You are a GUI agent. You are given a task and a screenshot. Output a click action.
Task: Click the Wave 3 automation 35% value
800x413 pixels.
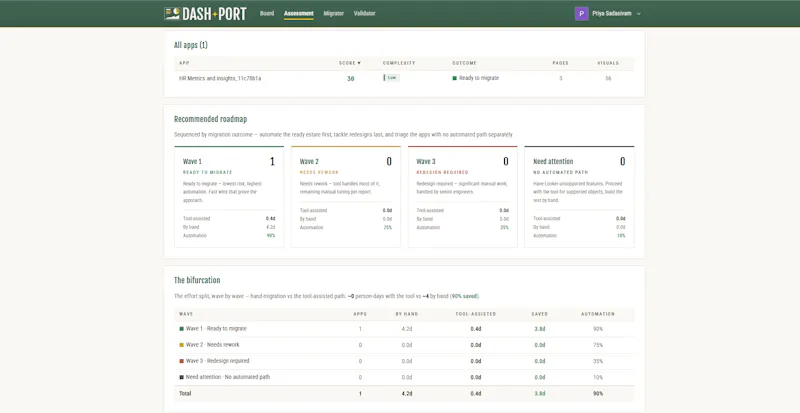[x=504, y=228]
